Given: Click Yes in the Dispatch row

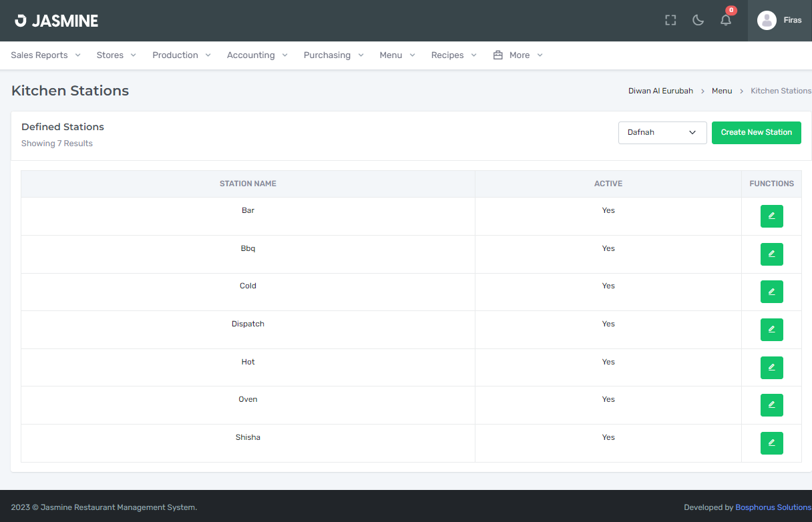Looking at the screenshot, I should pyautogui.click(x=608, y=324).
